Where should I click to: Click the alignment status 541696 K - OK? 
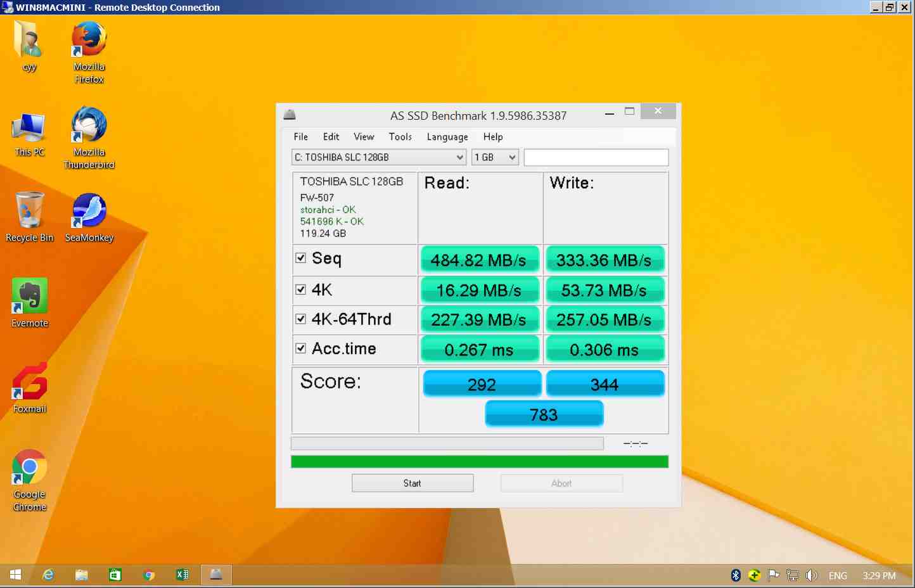tap(331, 222)
